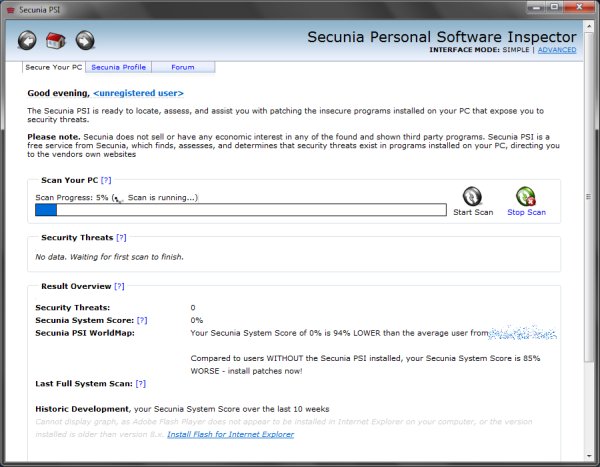This screenshot has height=467, width=600.
Task: Switch to Secure Your PC tab
Action: [54, 67]
